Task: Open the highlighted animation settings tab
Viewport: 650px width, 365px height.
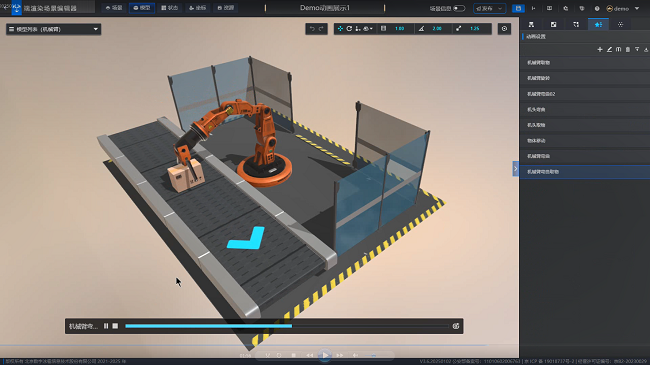Action: [x=598, y=24]
